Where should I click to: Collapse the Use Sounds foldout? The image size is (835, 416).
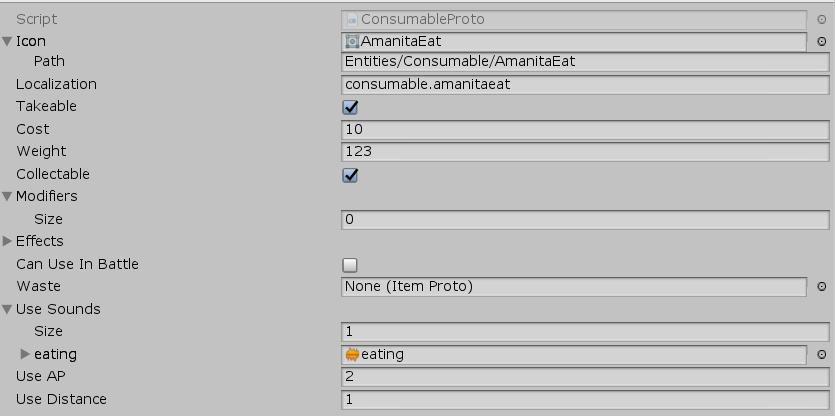coord(8,310)
